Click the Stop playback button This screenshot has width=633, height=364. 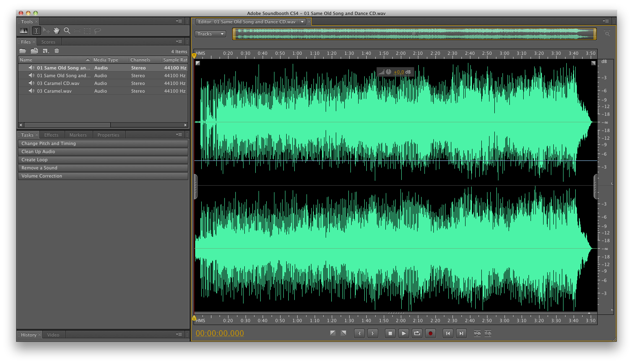tap(390, 333)
